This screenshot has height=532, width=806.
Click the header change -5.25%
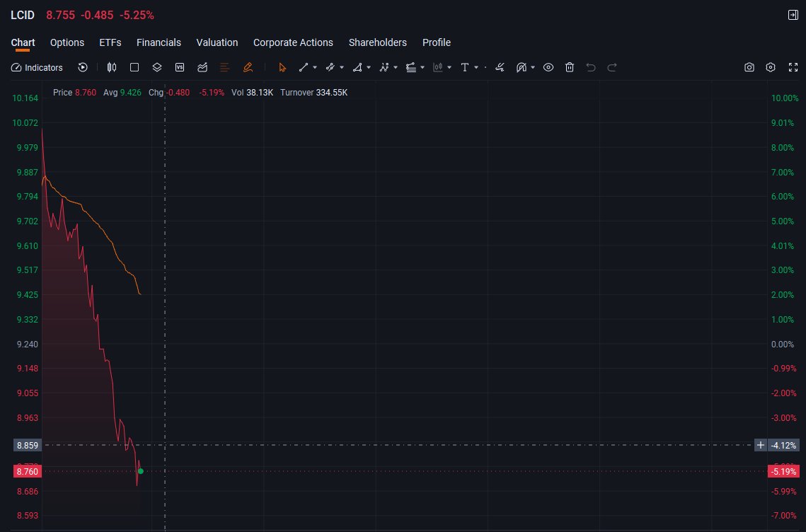click(137, 15)
